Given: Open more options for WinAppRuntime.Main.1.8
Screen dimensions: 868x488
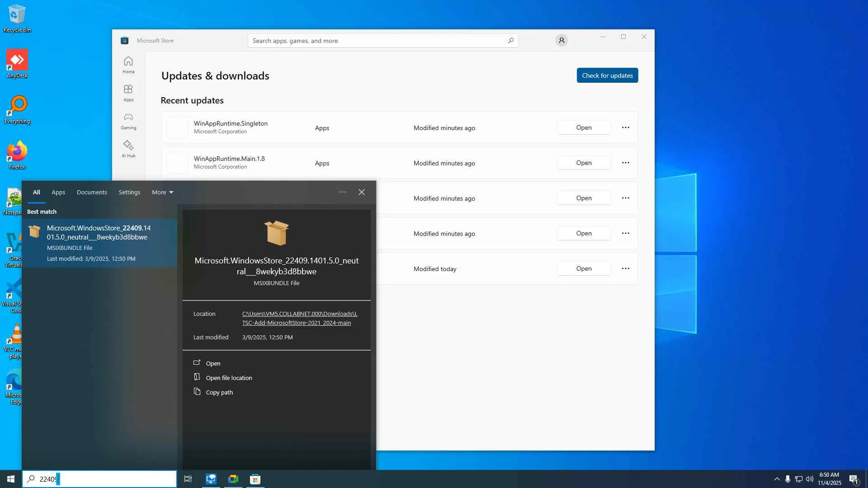Looking at the screenshot, I should click(x=625, y=163).
